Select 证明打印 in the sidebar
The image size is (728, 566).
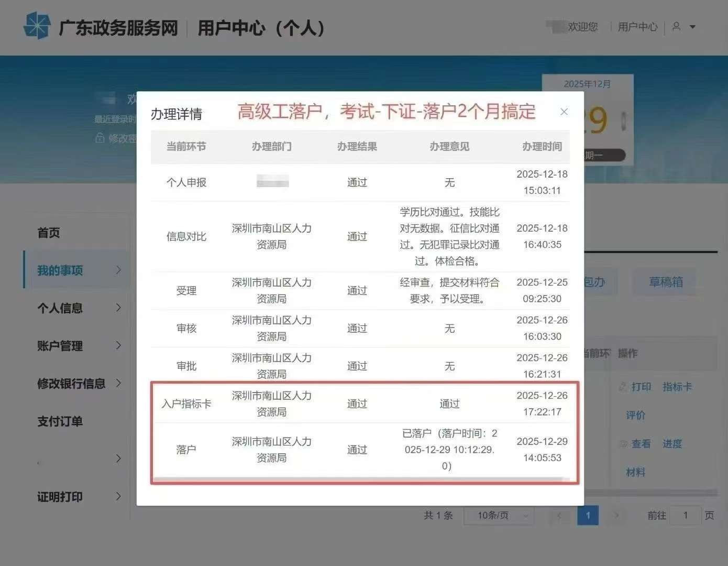pos(60,497)
